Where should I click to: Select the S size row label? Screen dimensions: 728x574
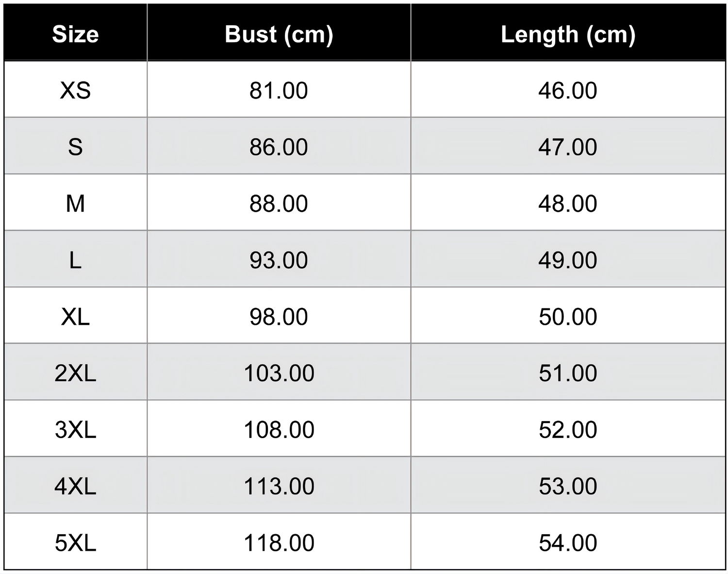pos(75,147)
